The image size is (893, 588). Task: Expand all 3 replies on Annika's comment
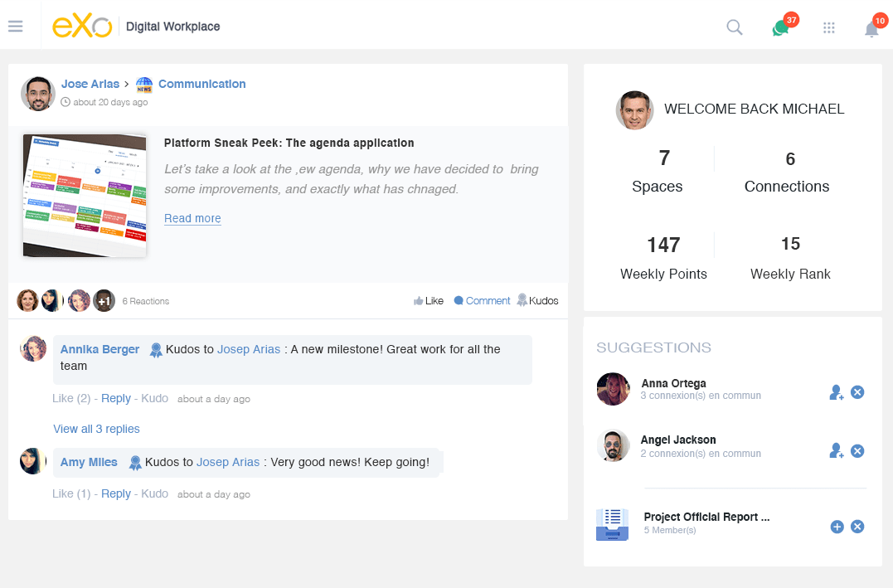(96, 429)
